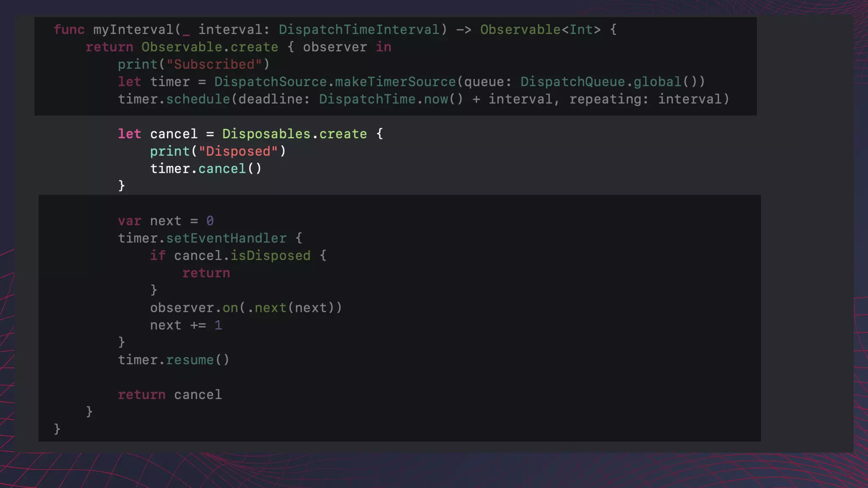The height and width of the screenshot is (488, 868).
Task: Click the "Subscribed" string literal
Action: (214, 64)
